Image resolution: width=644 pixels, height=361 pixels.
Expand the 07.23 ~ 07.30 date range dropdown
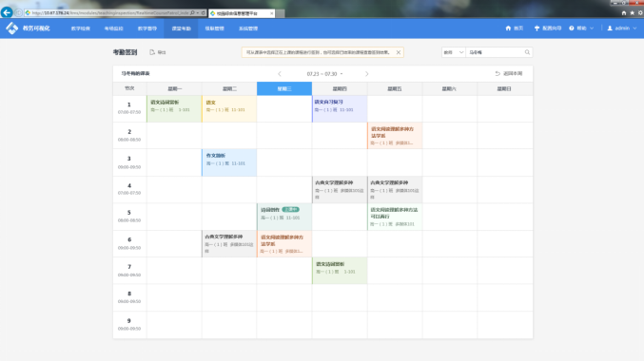324,74
